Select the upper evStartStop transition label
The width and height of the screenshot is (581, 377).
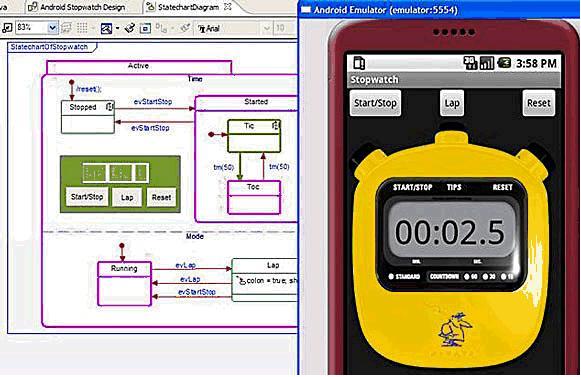[153, 102]
